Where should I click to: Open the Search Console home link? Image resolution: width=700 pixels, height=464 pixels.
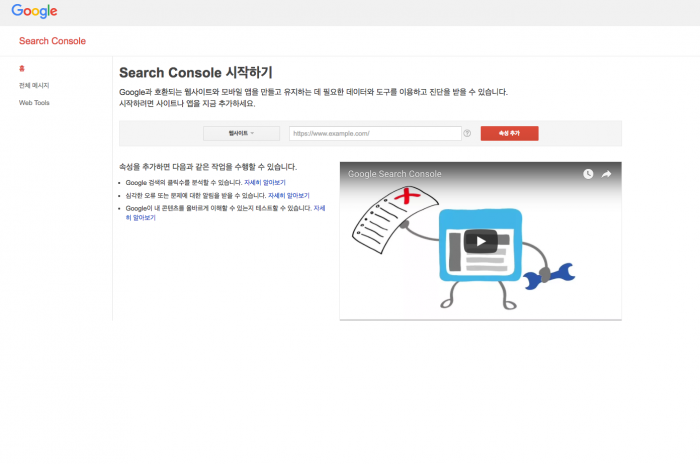tap(52, 41)
